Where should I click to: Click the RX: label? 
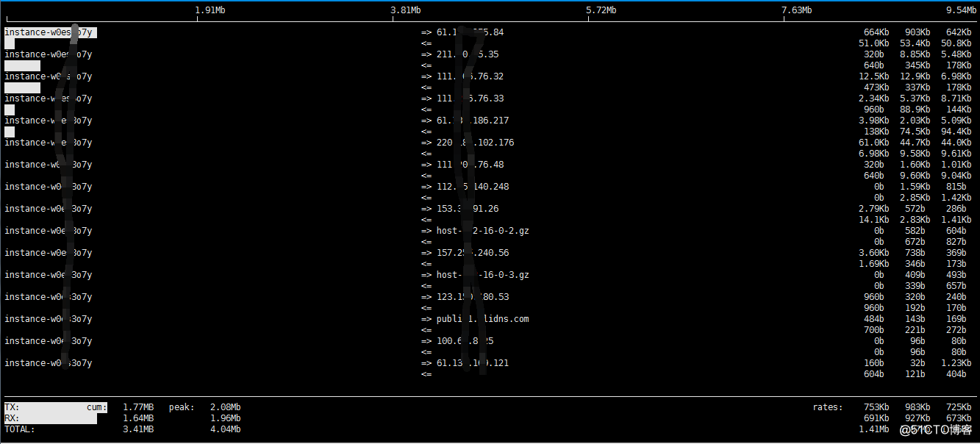tap(12, 418)
